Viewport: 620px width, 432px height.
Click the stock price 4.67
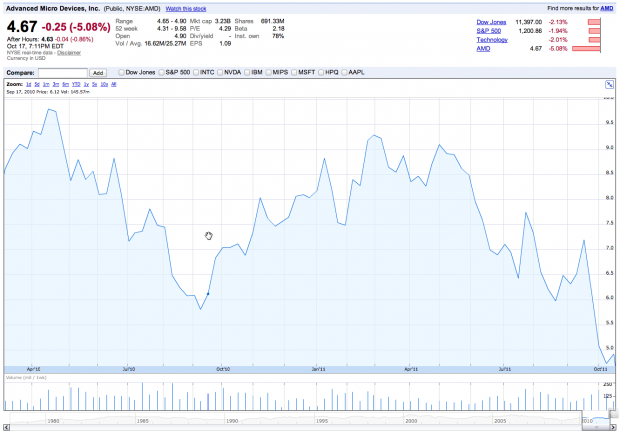[x=22, y=27]
